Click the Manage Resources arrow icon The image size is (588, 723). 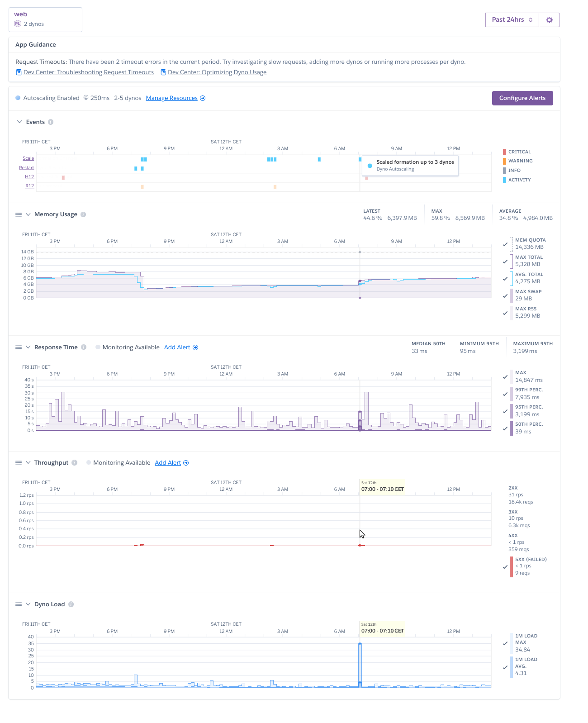[203, 98]
